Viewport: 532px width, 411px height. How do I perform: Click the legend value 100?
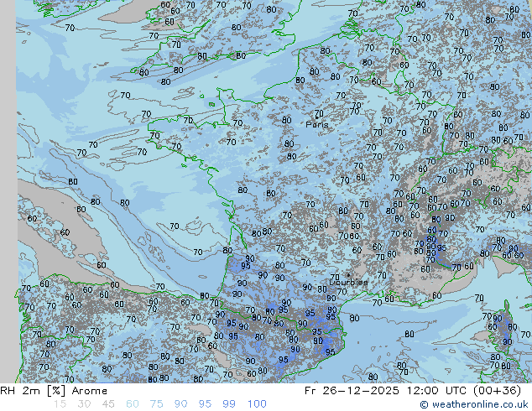click(x=257, y=404)
